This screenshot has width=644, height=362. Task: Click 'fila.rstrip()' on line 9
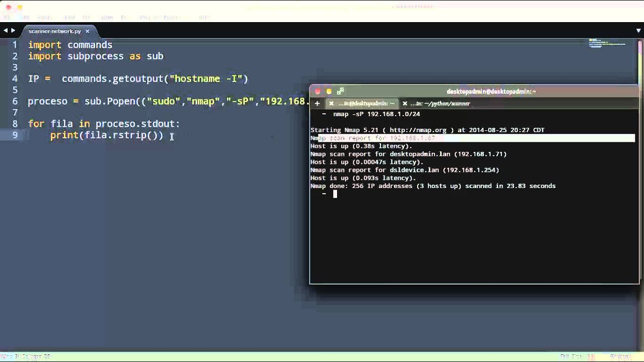coord(121,135)
